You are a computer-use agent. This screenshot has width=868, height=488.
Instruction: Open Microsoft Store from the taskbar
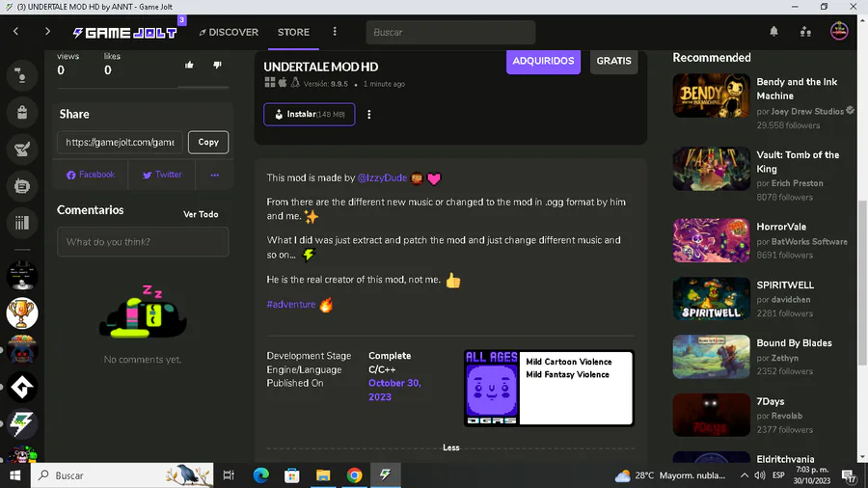[x=291, y=475]
